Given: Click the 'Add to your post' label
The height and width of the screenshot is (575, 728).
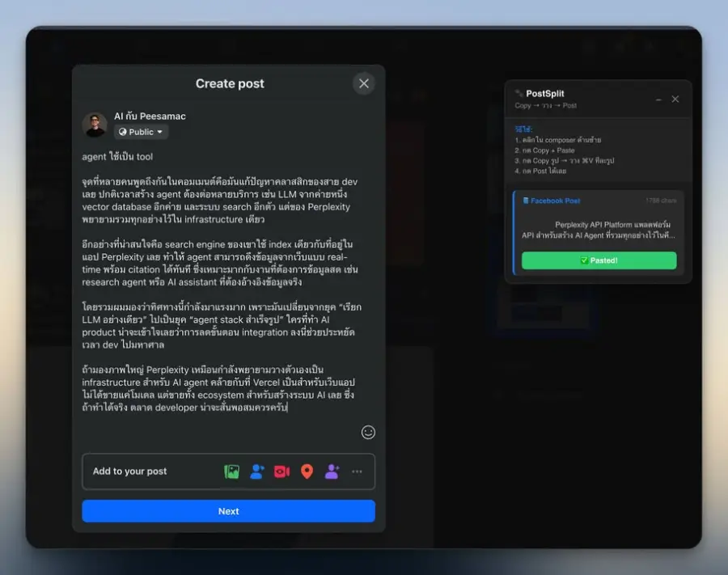Looking at the screenshot, I should pyautogui.click(x=129, y=471).
